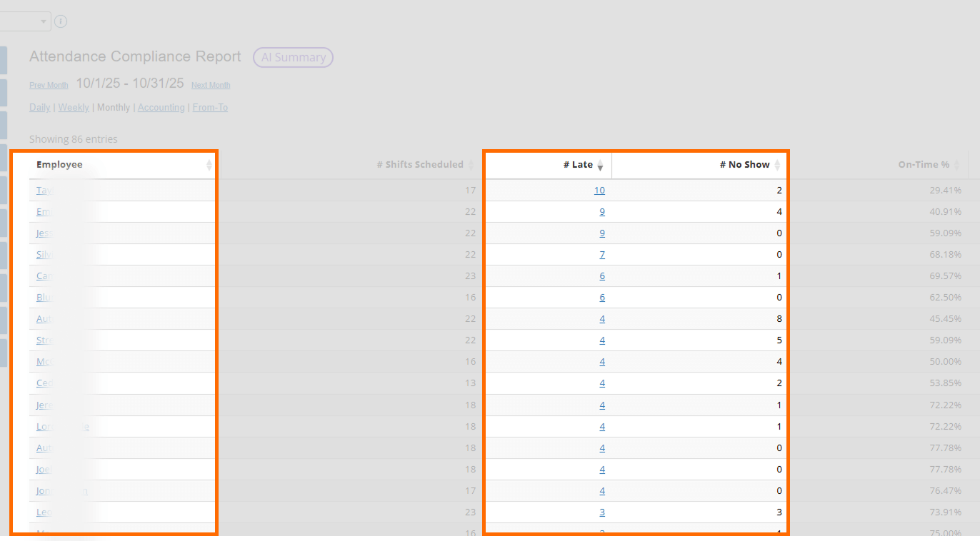Click the # Late column sort arrow

pyautogui.click(x=600, y=166)
